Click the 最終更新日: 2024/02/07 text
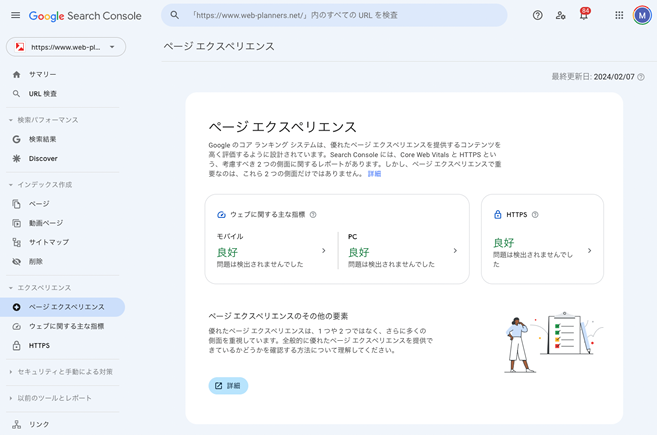The height and width of the screenshot is (435, 657). pos(593,77)
